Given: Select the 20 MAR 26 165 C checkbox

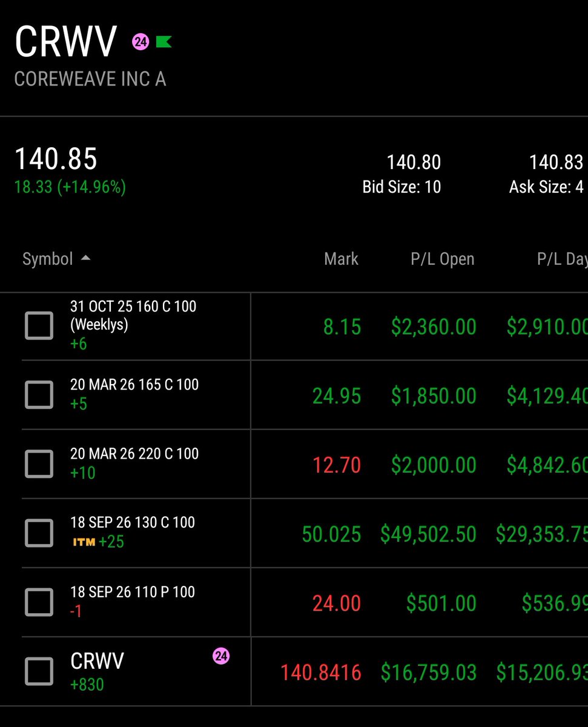Looking at the screenshot, I should (39, 396).
